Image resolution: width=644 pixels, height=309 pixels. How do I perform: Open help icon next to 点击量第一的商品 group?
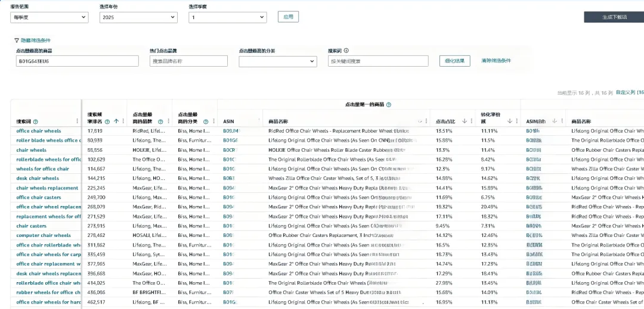[389, 105]
